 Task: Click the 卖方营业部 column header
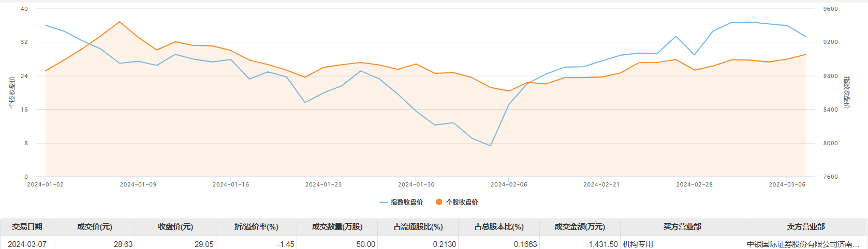point(805,227)
